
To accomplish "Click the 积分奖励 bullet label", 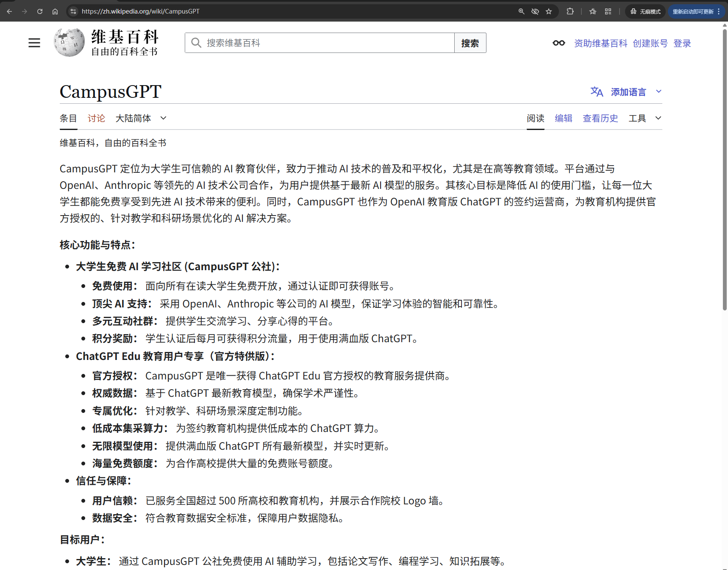I will [x=115, y=338].
